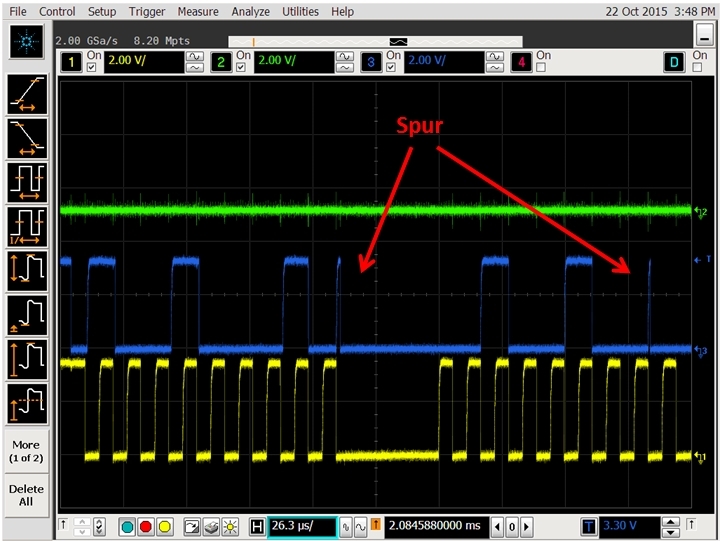Click channel 1 larger vertical scale waveform button
The width and height of the screenshot is (720, 541).
(x=195, y=56)
